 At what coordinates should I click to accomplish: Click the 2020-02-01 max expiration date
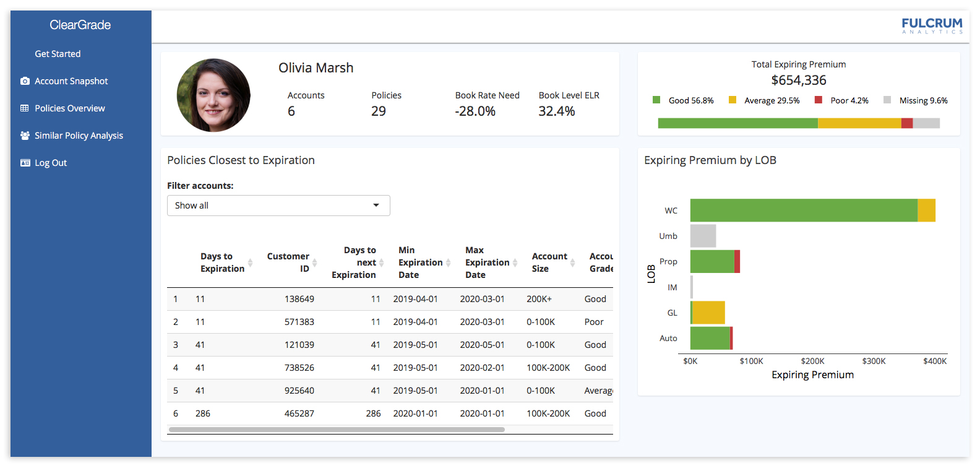click(482, 368)
